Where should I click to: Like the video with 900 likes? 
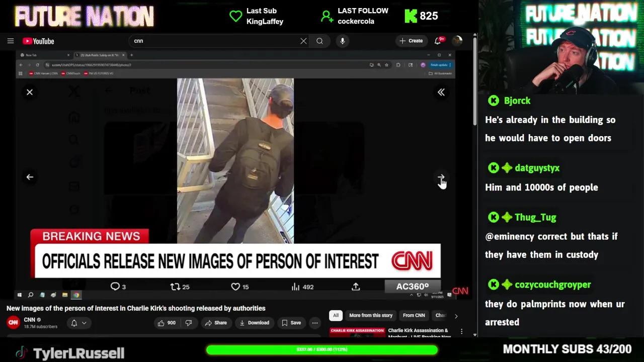pos(167,323)
